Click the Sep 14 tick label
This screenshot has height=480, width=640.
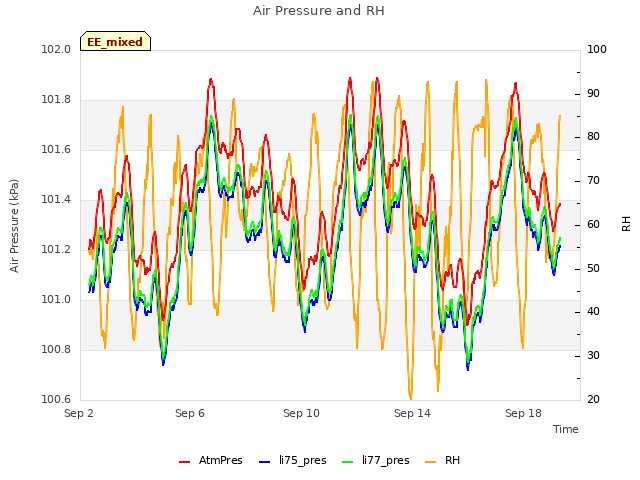pyautogui.click(x=412, y=413)
